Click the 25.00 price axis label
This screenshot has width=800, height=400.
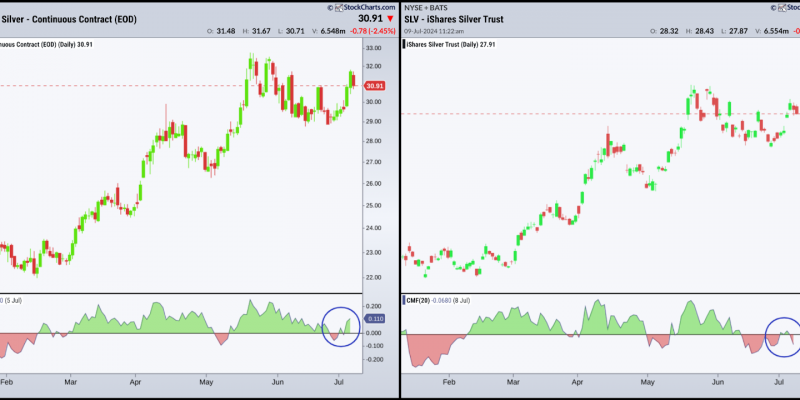374,206
